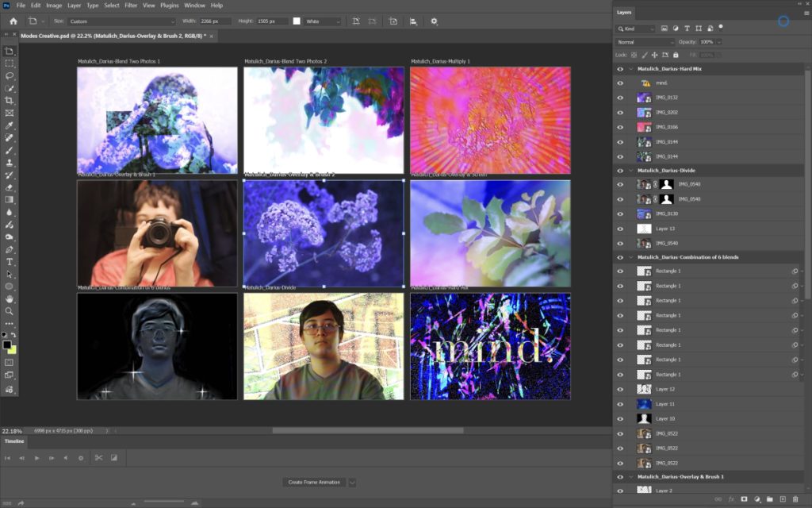This screenshot has width=812, height=508.
Task: Open the File menu
Action: [x=21, y=6]
